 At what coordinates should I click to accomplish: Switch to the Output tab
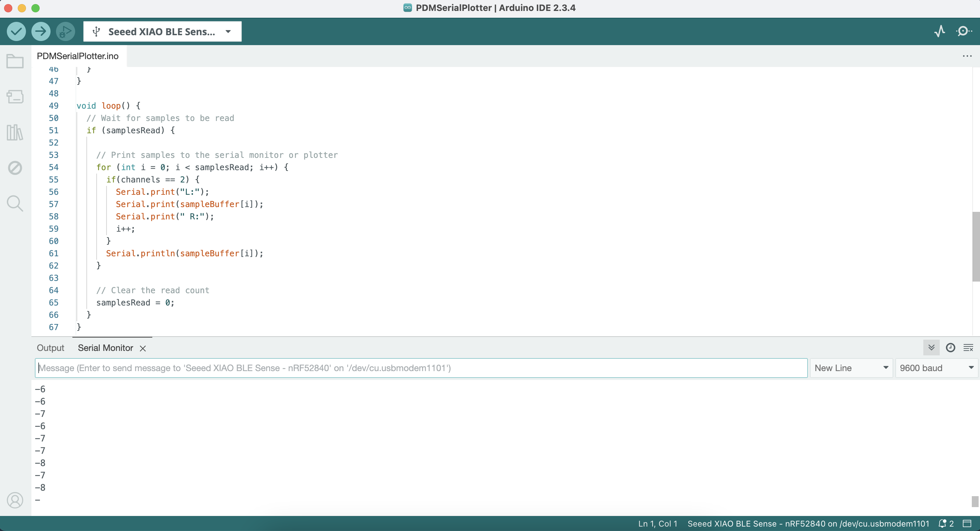50,348
